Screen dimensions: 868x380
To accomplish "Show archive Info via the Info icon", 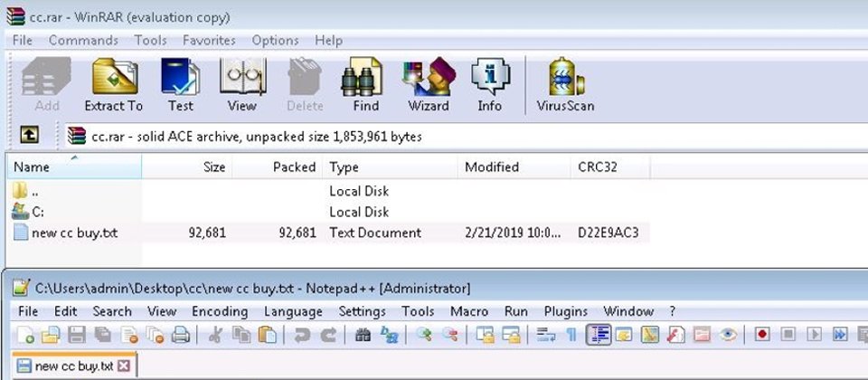I will pyautogui.click(x=490, y=84).
